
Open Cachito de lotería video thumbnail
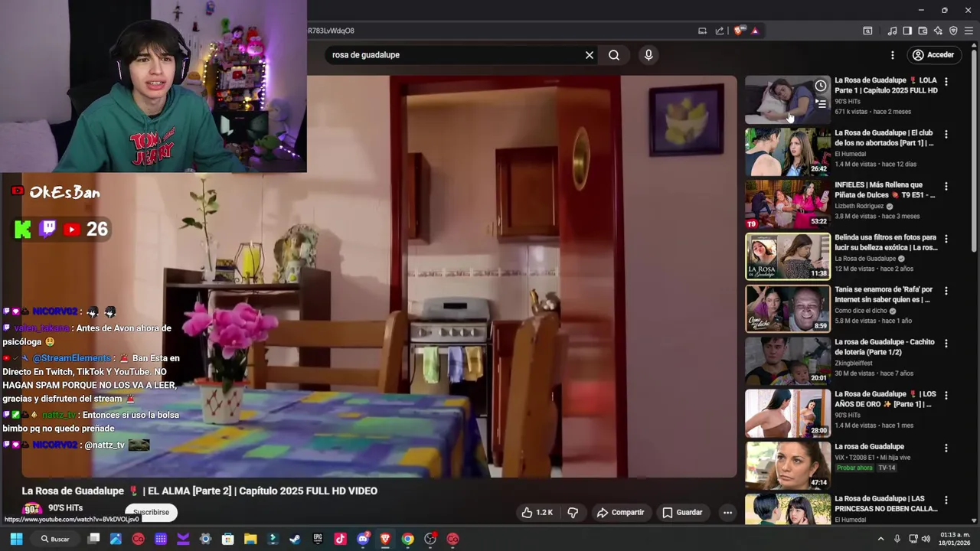[x=788, y=361]
